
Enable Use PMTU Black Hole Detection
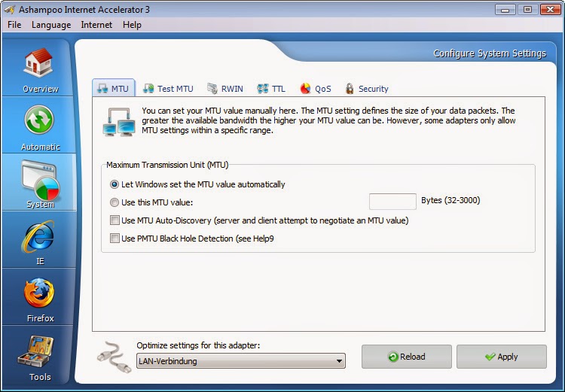(115, 239)
